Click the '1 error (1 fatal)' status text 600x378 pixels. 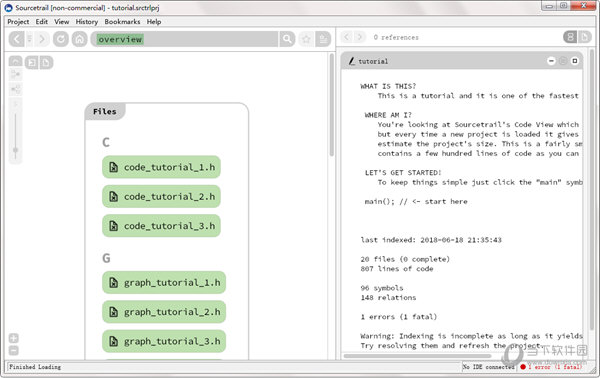tap(555, 367)
